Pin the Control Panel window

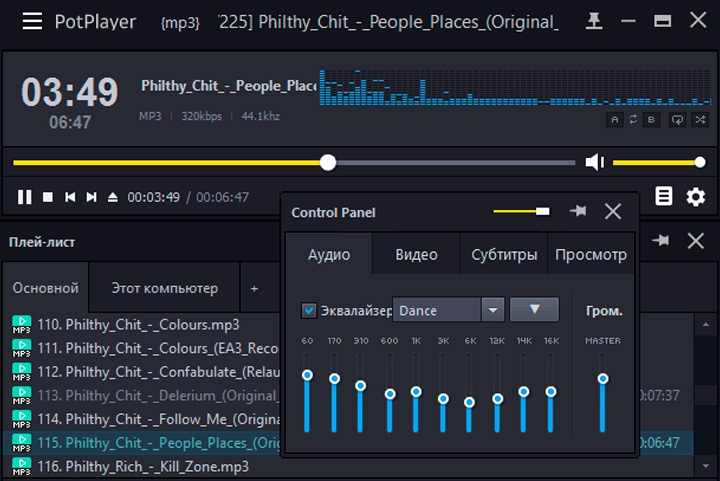pyautogui.click(x=577, y=212)
